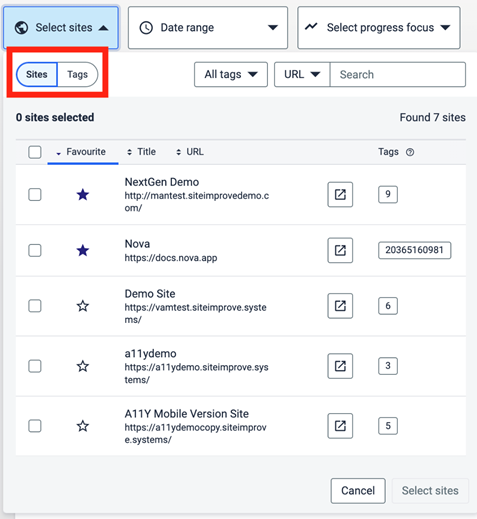Screen dimensions: 477x519
Task: Click the globe icon in Select sites
Action: tap(21, 28)
